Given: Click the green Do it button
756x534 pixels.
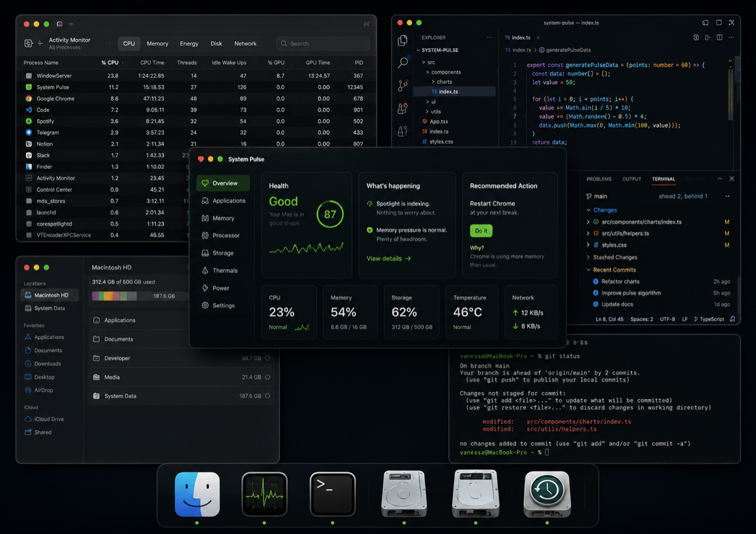Looking at the screenshot, I should (x=481, y=231).
